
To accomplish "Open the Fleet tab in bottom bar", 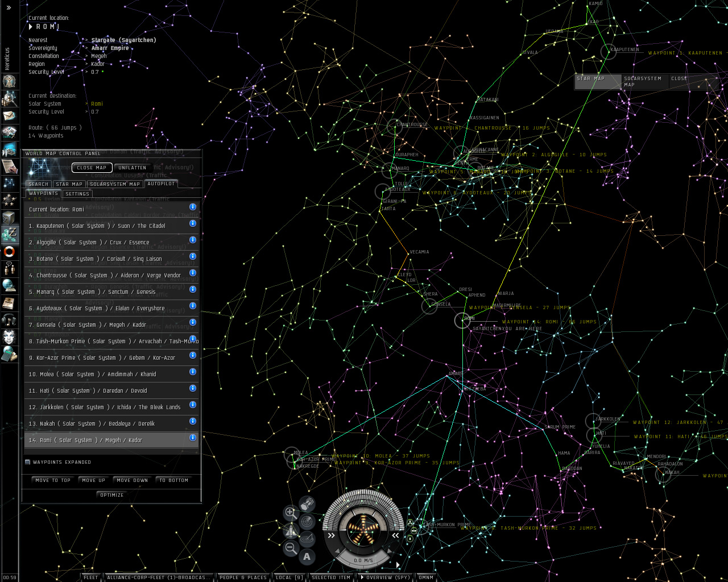I will (91, 577).
